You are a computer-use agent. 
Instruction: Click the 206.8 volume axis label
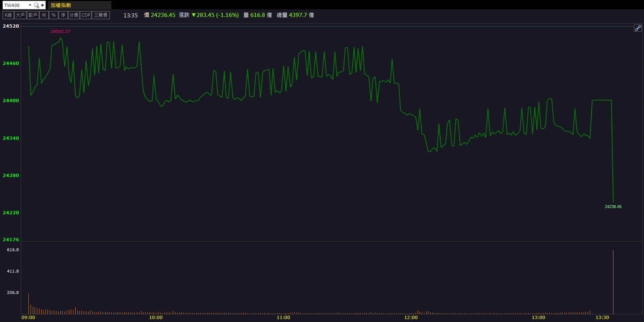point(13,292)
